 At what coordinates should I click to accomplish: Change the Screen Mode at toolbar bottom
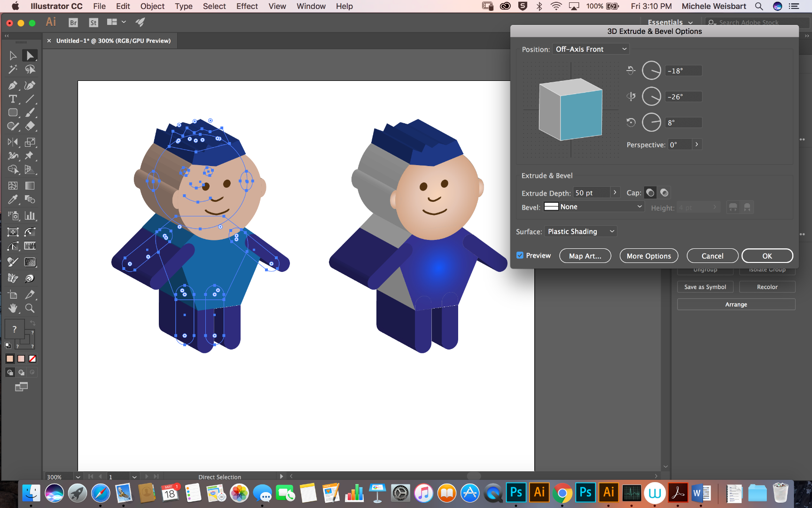[x=21, y=387]
